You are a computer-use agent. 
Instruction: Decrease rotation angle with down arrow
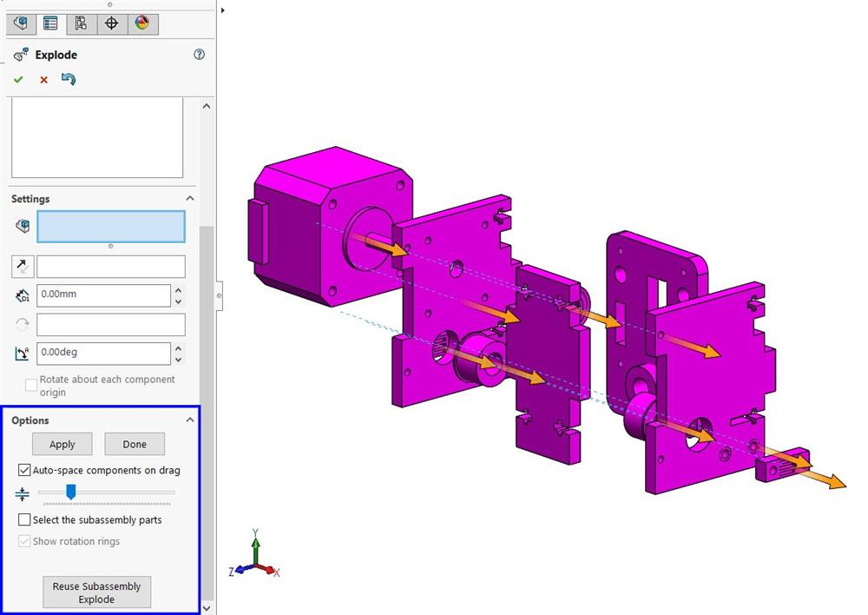(x=178, y=360)
